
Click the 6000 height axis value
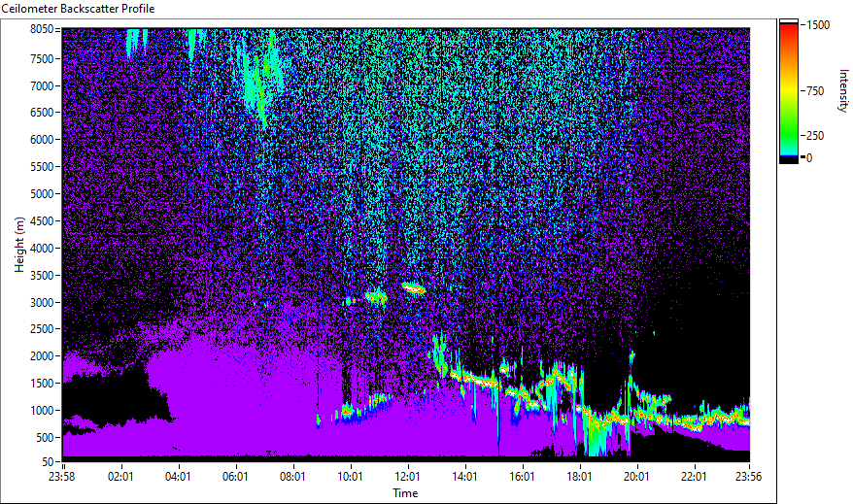pyautogui.click(x=42, y=140)
